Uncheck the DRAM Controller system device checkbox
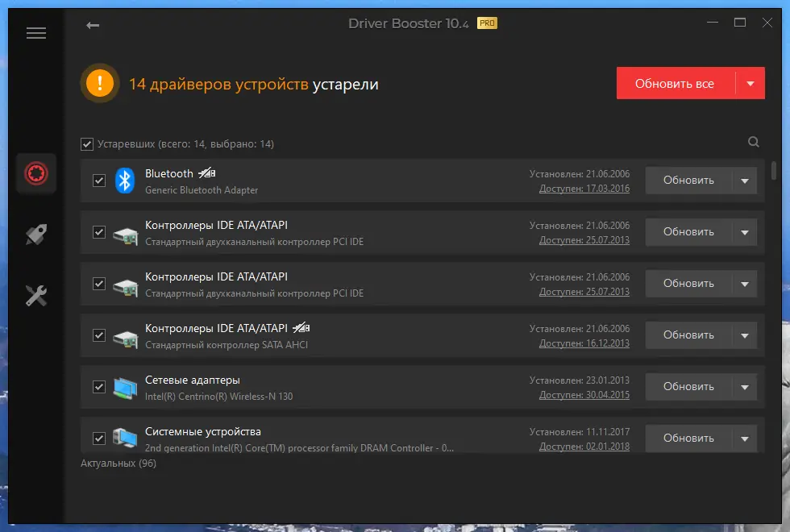 coord(99,438)
